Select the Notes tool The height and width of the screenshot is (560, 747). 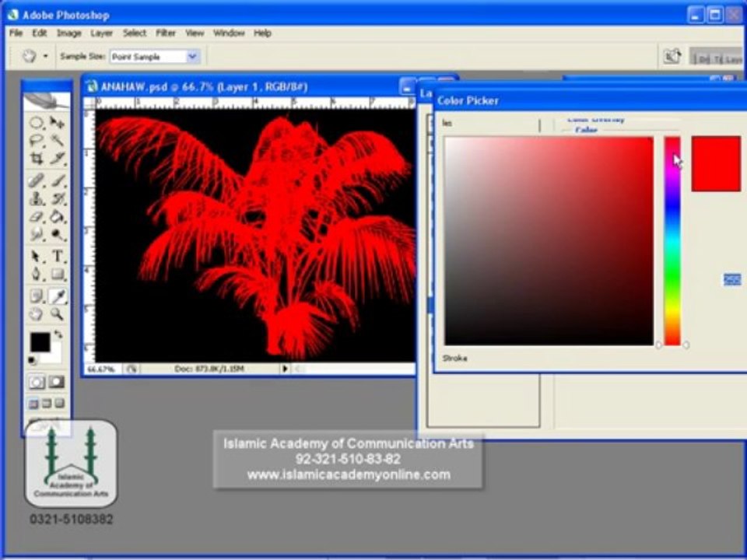pos(37,296)
